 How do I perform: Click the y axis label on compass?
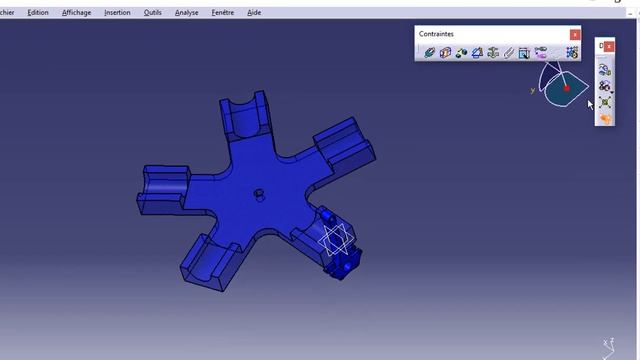(533, 91)
